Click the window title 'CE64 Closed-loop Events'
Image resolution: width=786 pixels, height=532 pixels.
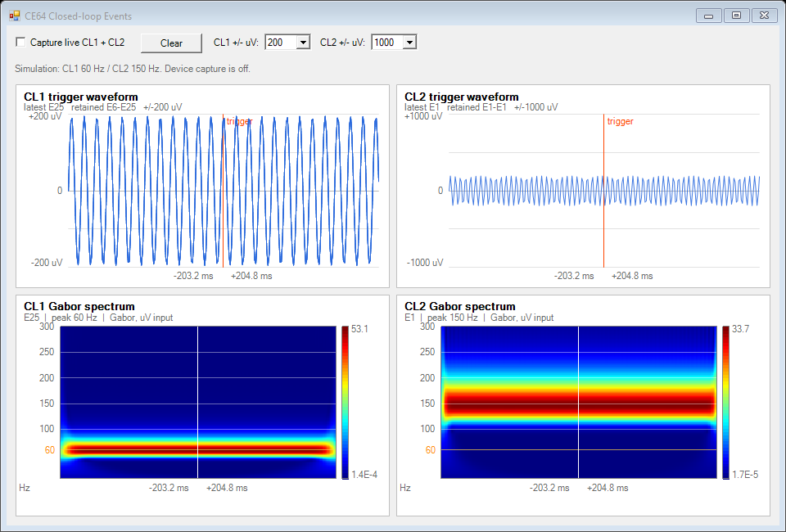79,16
